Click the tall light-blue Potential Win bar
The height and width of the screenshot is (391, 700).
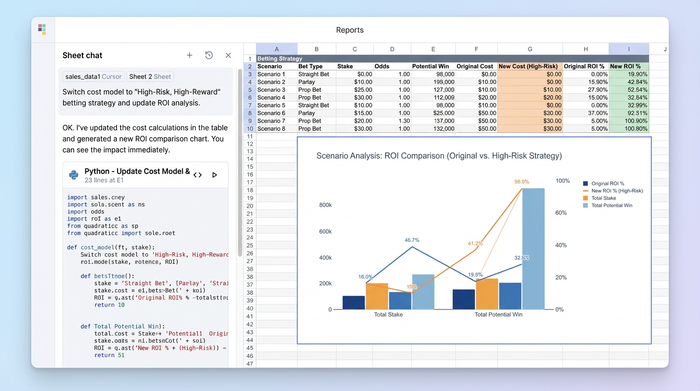click(533, 249)
